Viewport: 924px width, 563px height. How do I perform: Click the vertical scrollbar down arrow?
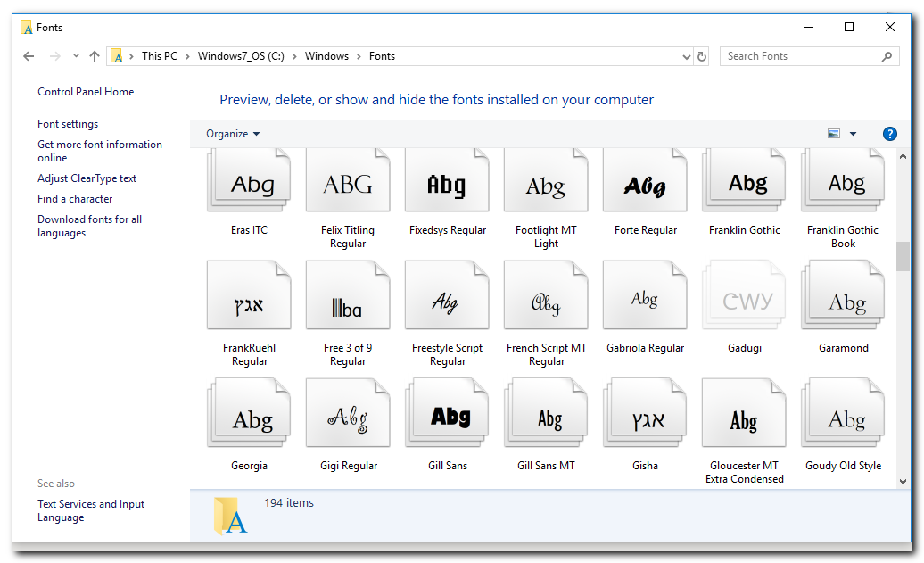(903, 481)
